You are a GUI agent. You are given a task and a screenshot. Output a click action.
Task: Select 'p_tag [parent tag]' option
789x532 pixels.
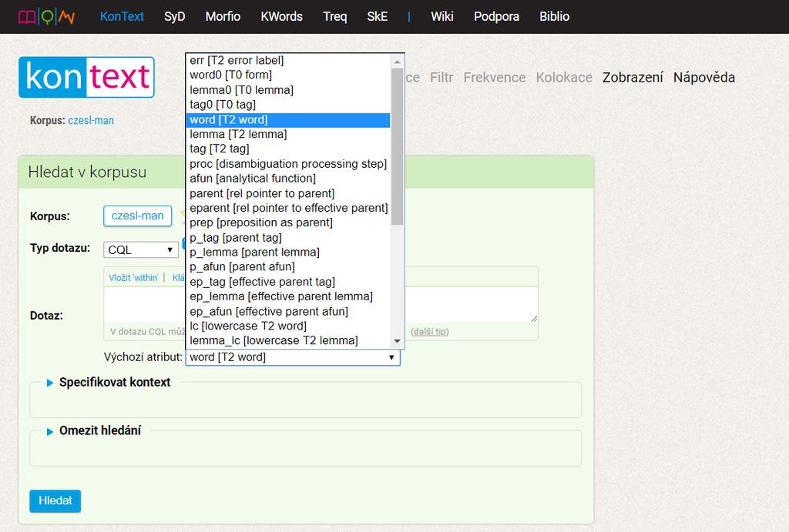click(x=288, y=238)
